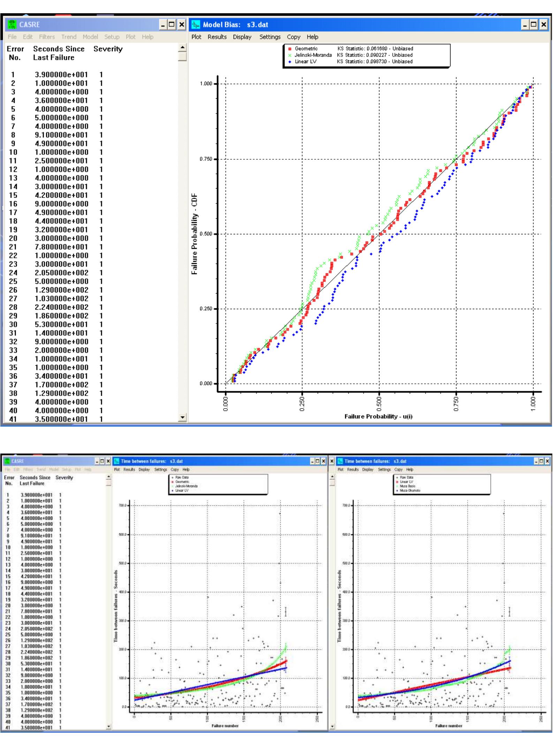
Task: Open the Copy menu in Model Bias window
Action: [x=294, y=37]
